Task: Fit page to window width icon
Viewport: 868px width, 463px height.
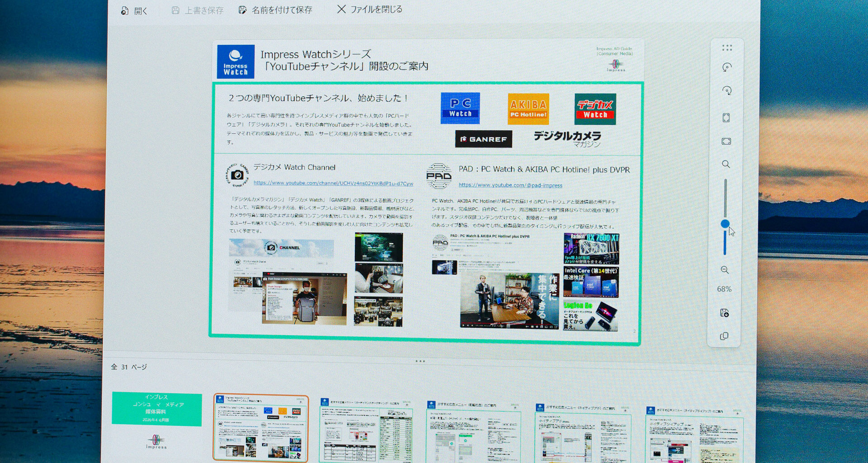Action: (x=726, y=142)
